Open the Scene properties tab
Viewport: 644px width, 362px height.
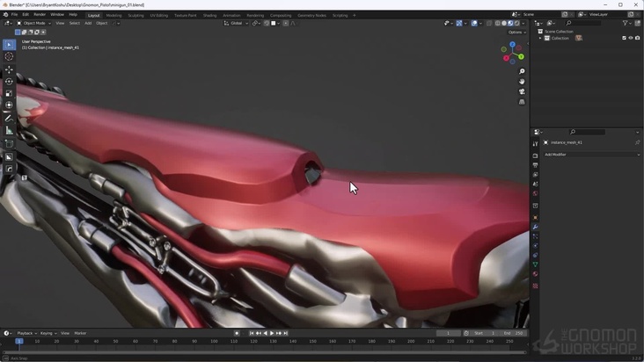(535, 184)
